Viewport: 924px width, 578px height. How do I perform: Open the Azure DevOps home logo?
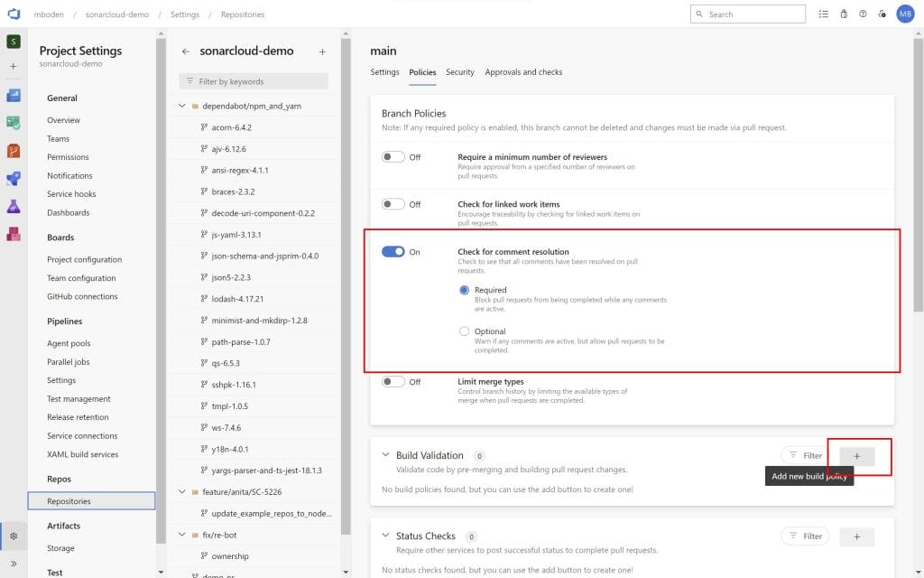(14, 14)
